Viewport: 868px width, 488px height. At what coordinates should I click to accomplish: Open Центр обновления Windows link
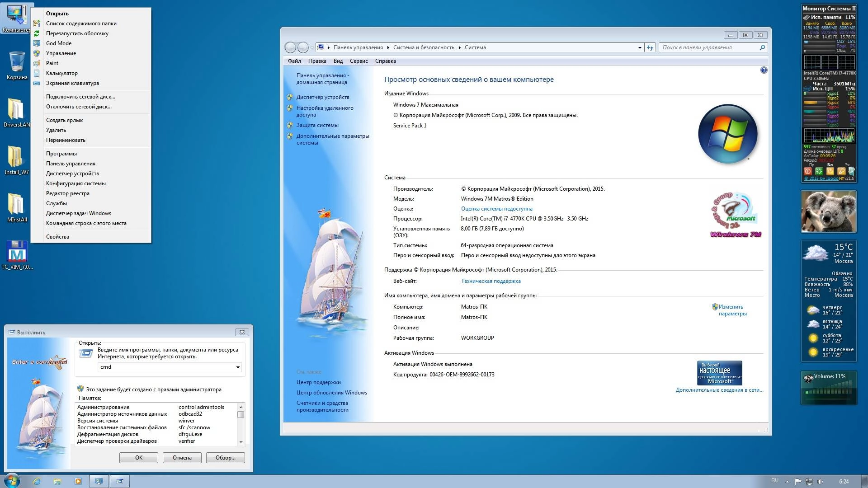tap(331, 393)
